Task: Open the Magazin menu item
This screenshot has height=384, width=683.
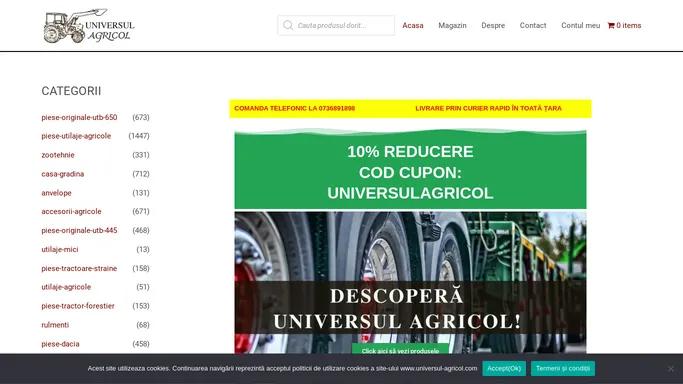Action: coord(452,26)
